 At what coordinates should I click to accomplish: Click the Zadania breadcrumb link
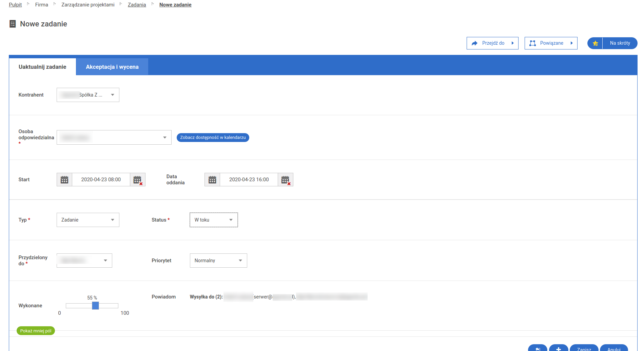(137, 5)
